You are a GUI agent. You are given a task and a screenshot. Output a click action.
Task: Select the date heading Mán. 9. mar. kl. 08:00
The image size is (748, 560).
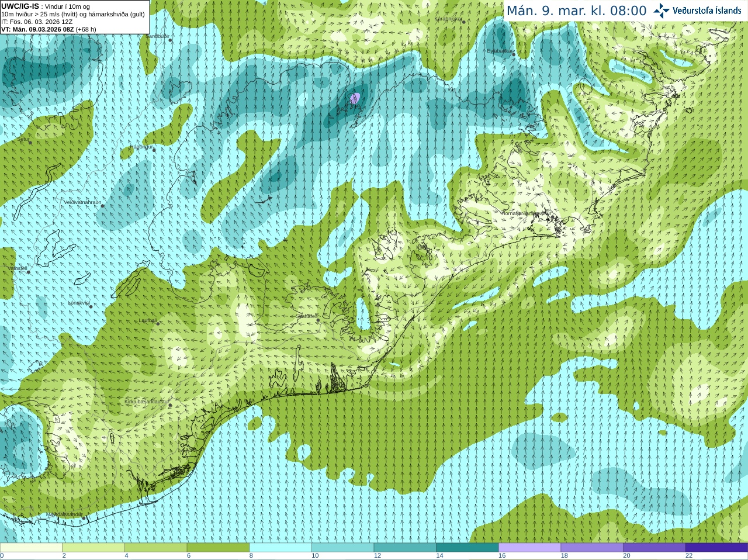click(x=576, y=11)
